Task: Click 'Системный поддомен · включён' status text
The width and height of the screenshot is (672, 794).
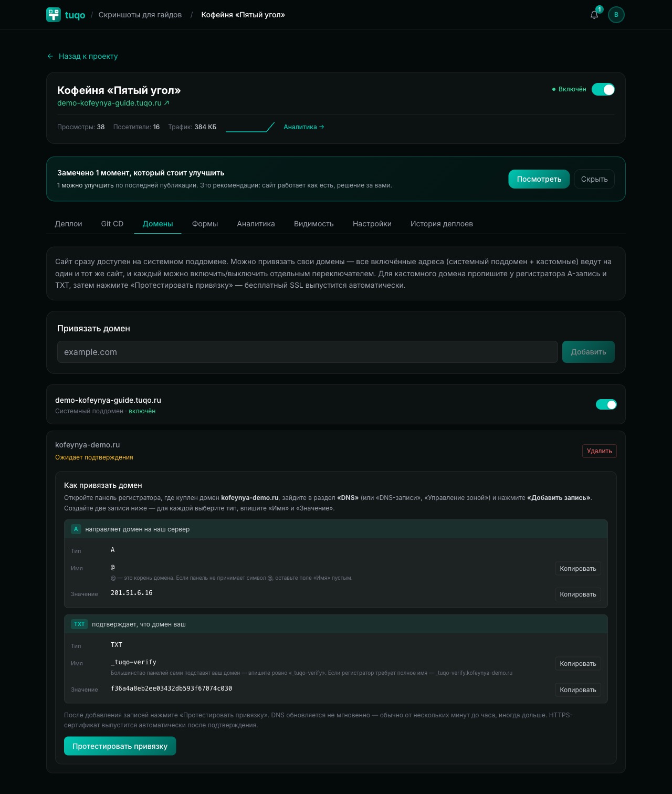Action: pos(105,411)
